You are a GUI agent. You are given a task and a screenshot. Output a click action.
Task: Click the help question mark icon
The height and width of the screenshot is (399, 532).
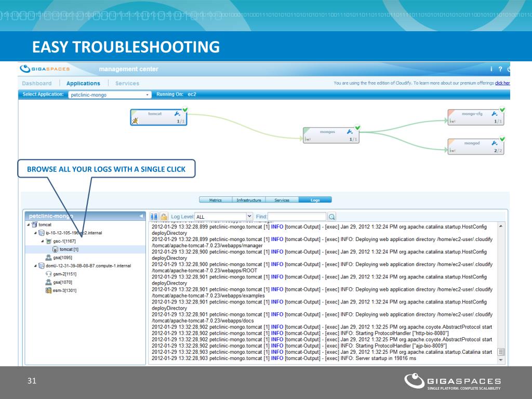pyautogui.click(x=500, y=69)
